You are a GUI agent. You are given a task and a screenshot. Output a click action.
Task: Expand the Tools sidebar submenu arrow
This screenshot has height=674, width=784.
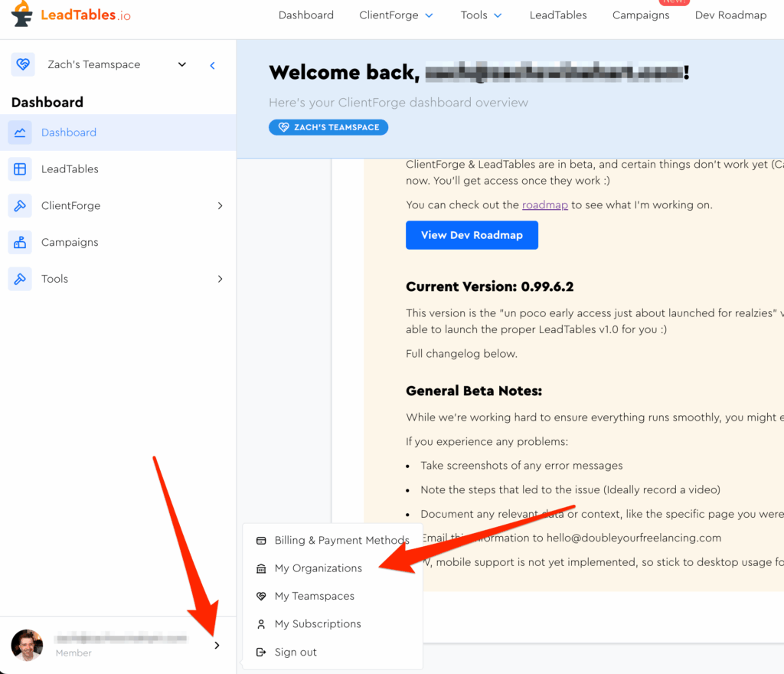(x=220, y=280)
